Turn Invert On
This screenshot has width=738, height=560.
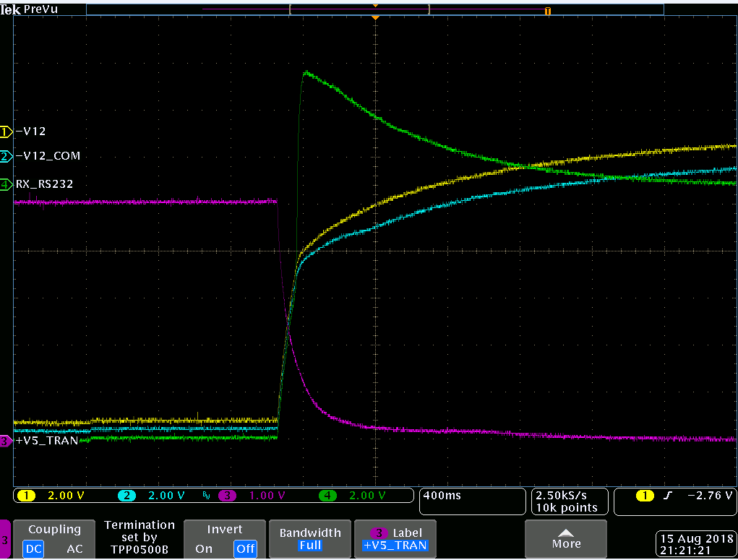pyautogui.click(x=204, y=548)
